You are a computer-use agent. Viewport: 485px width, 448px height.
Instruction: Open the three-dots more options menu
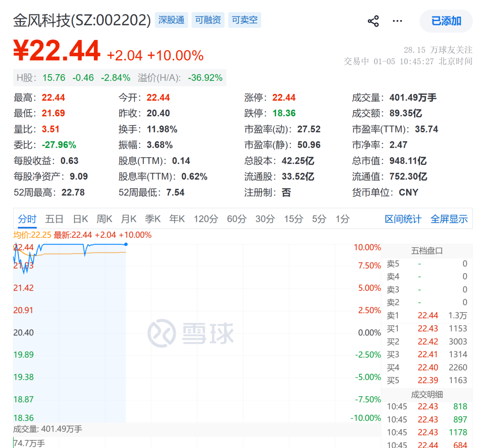pyautogui.click(x=397, y=21)
